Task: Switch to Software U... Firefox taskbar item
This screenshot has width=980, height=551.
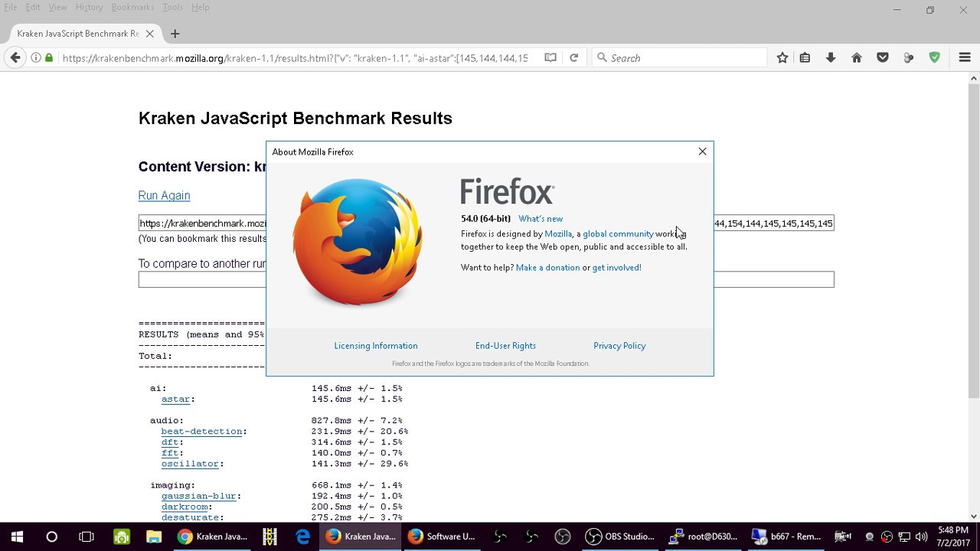Action: pyautogui.click(x=442, y=536)
